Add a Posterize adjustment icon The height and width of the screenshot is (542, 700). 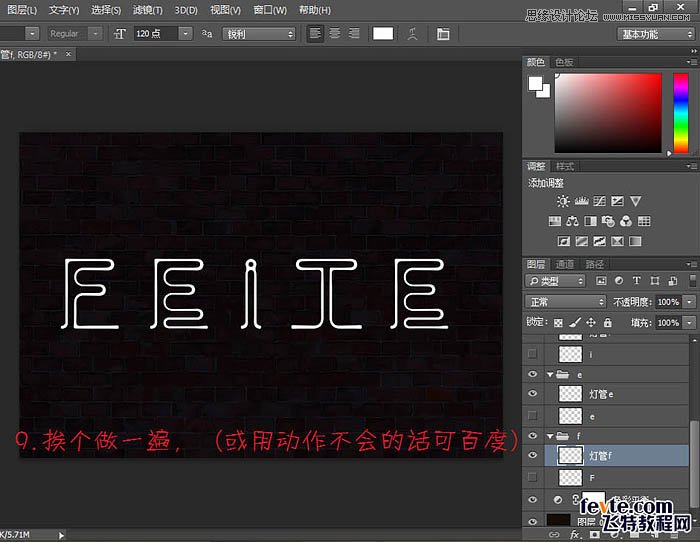pos(582,242)
